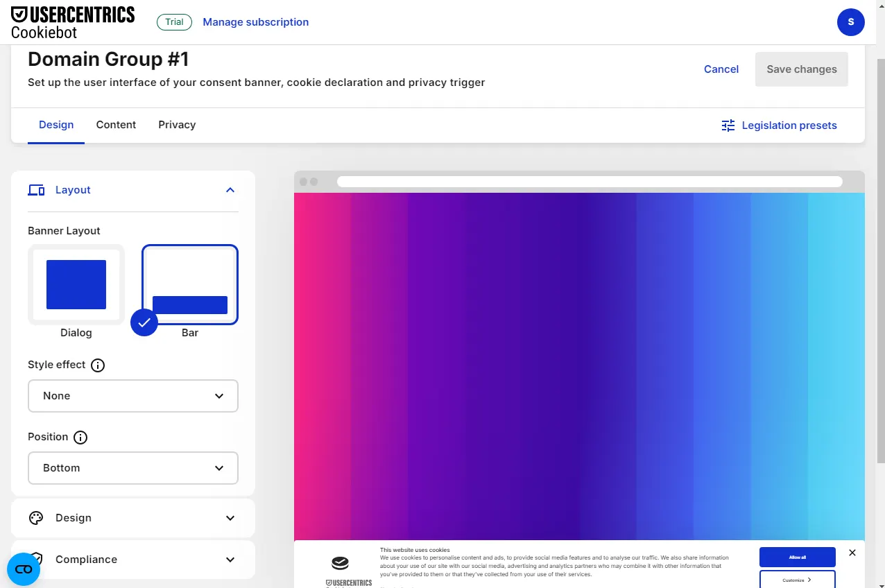Open the user avatar menu

(x=850, y=22)
